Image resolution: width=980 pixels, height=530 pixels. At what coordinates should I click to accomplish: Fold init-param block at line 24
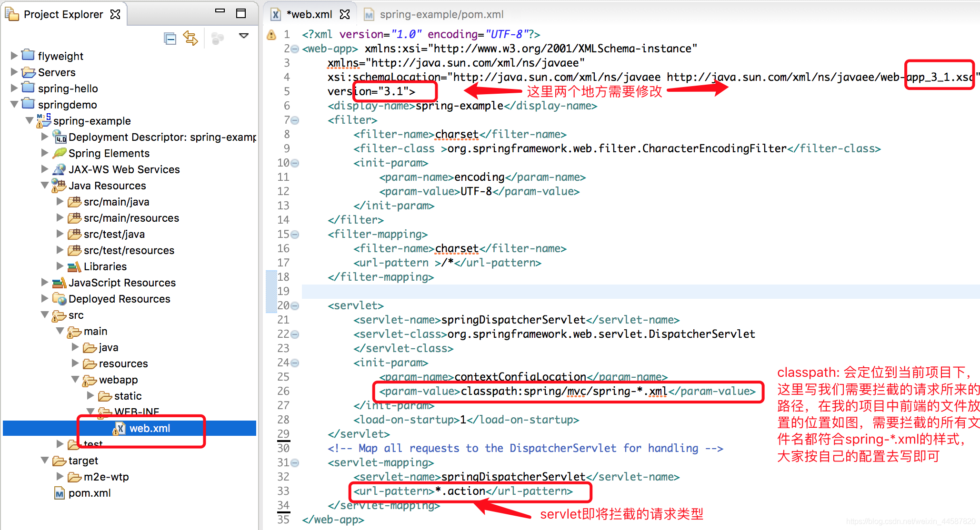click(295, 363)
